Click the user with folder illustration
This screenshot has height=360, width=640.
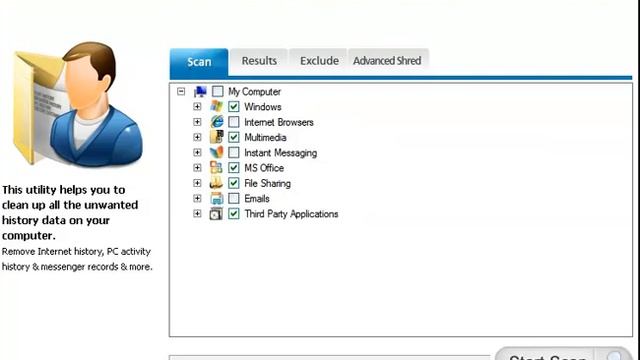pos(78,104)
